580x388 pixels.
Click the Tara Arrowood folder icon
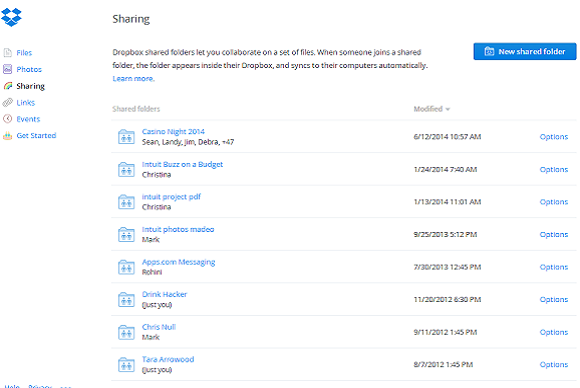point(126,364)
